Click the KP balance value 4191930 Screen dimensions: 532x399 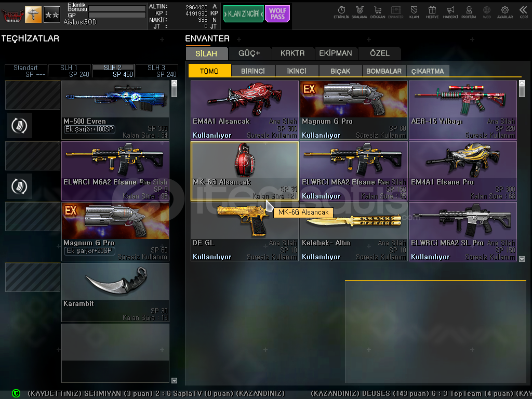[196, 14]
